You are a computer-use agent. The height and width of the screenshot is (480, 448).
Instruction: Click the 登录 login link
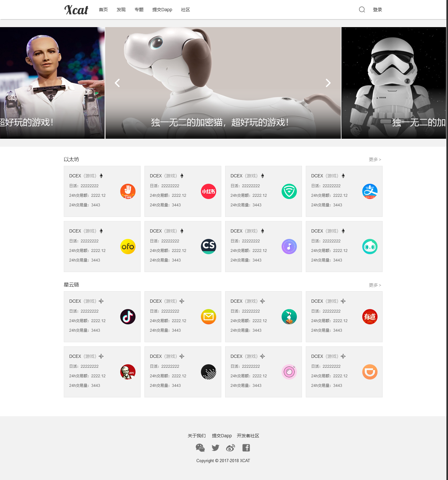(x=378, y=10)
